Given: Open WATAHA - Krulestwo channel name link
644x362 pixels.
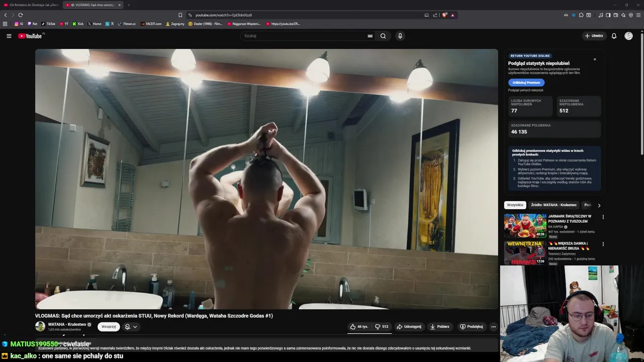Looking at the screenshot, I should pyautogui.click(x=67, y=324).
